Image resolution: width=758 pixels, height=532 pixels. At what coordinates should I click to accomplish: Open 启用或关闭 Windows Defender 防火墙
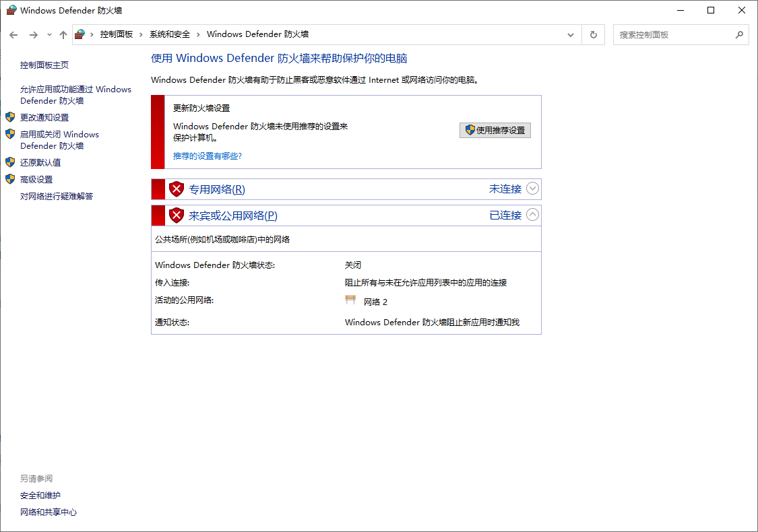pos(59,140)
